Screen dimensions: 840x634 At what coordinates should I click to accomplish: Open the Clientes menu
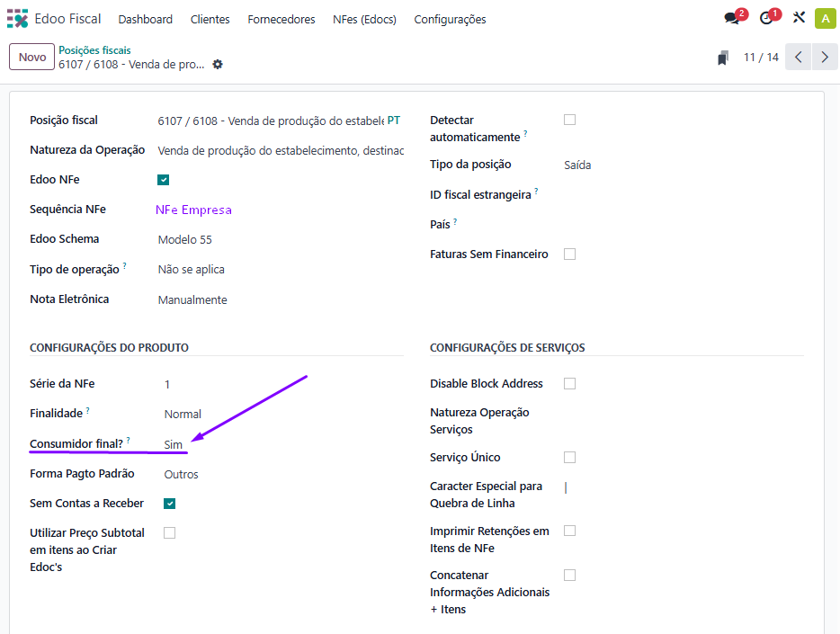pyautogui.click(x=210, y=19)
